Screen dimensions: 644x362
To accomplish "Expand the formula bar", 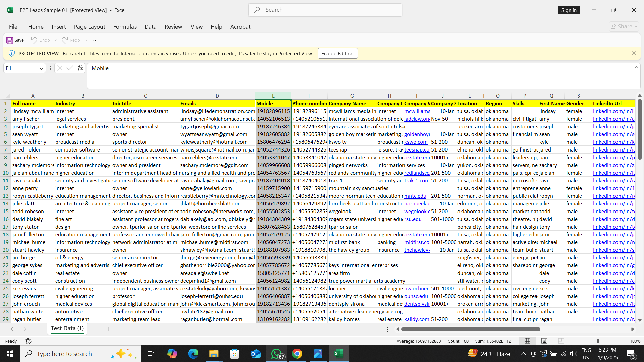I will click(x=636, y=68).
